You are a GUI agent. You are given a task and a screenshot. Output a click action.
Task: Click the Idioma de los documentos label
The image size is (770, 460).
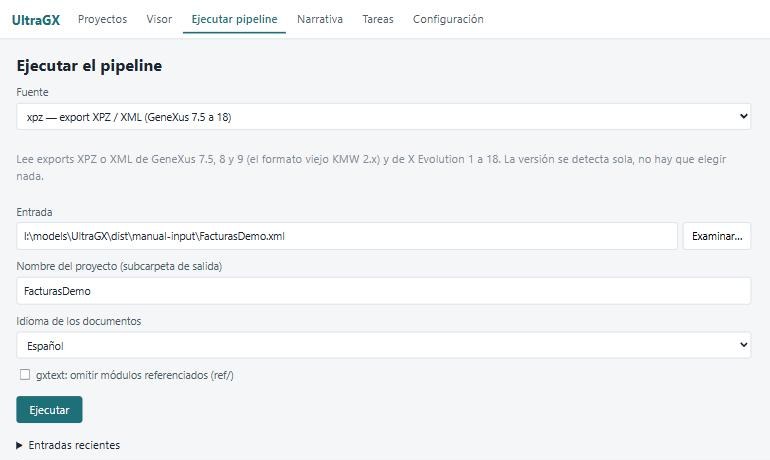pos(79,321)
